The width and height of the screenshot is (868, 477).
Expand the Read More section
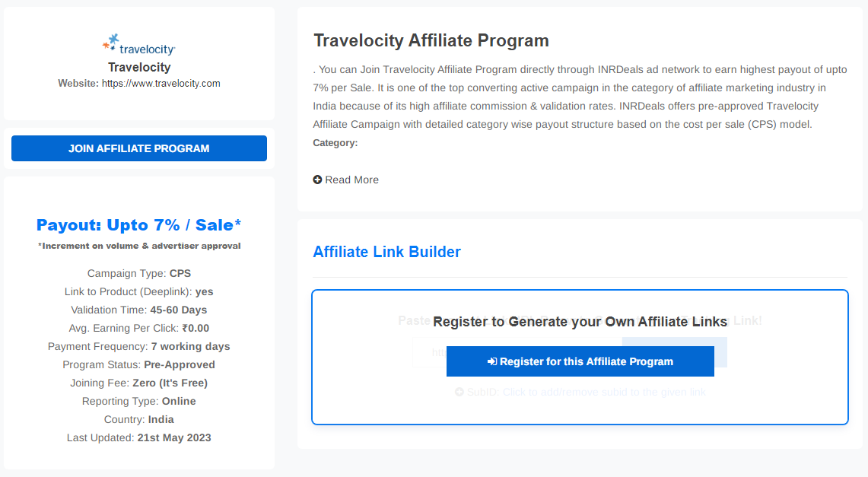pos(346,180)
